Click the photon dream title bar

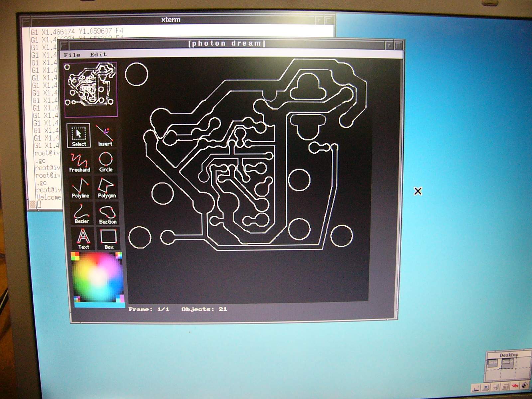(227, 44)
